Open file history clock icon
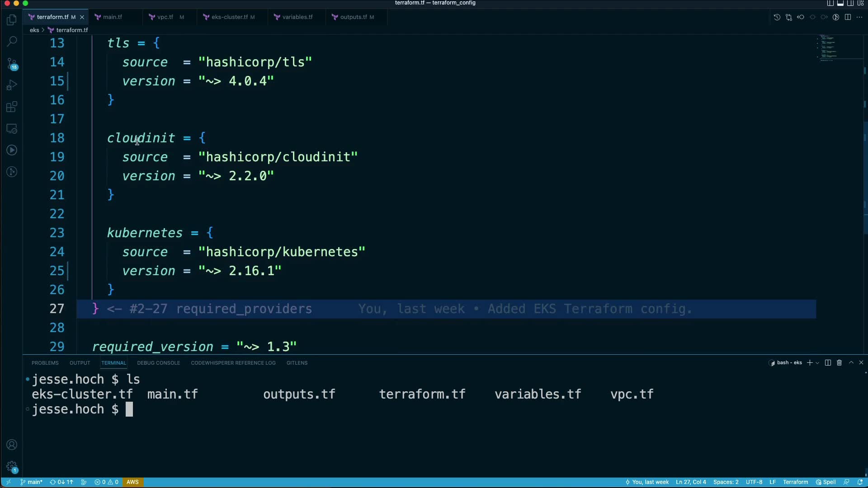 [x=777, y=17]
